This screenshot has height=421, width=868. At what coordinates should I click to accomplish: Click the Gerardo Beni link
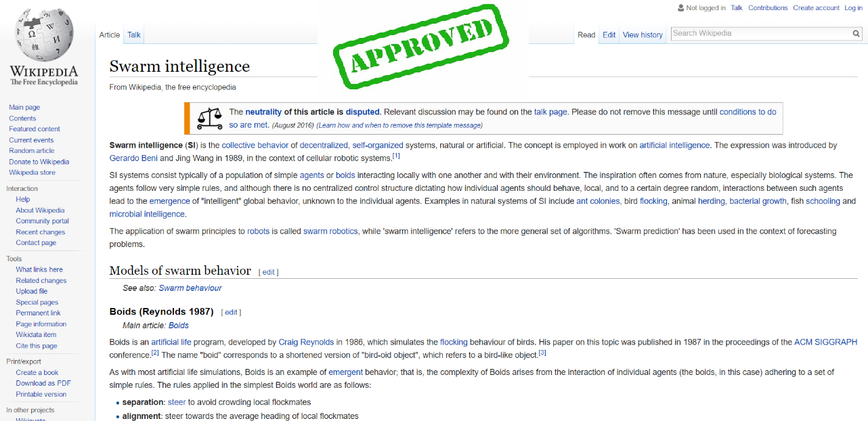click(133, 158)
